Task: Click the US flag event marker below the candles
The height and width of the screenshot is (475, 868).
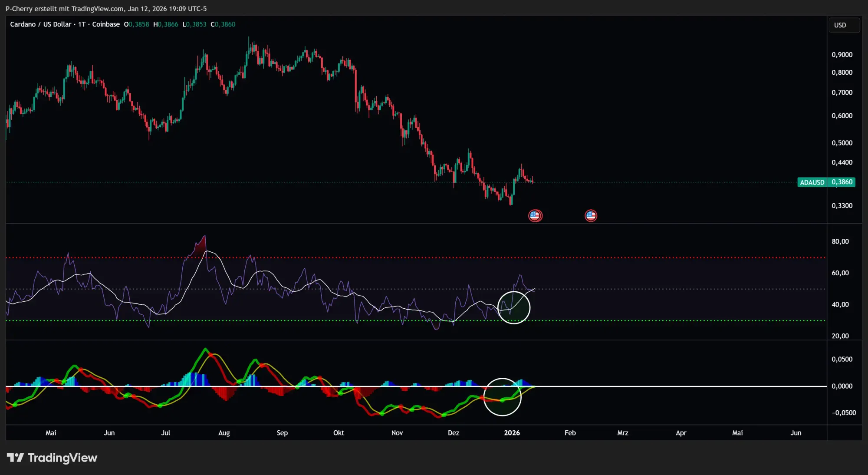Action: click(535, 215)
